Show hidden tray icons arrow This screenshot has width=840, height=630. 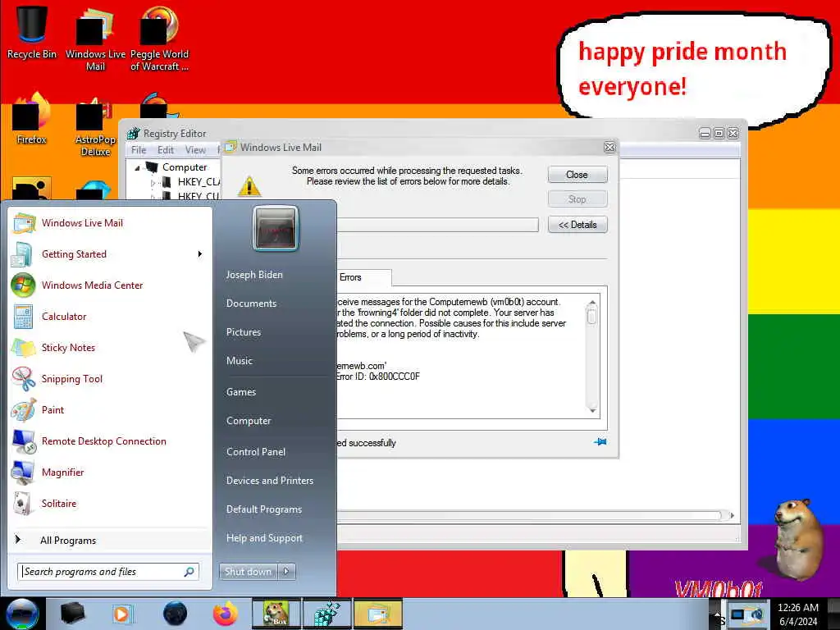(x=717, y=614)
